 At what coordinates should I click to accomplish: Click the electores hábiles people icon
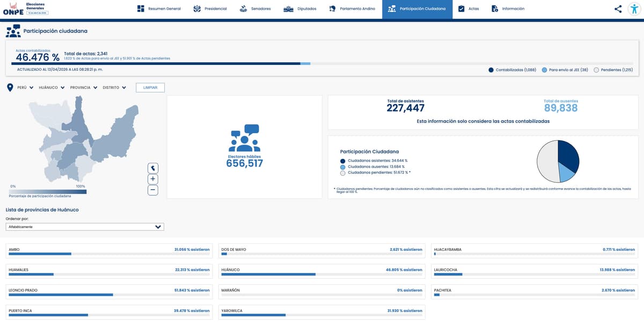pos(244,139)
